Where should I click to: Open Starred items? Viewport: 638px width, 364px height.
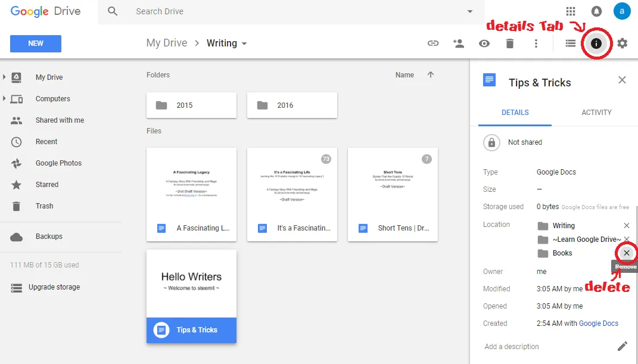tap(47, 185)
